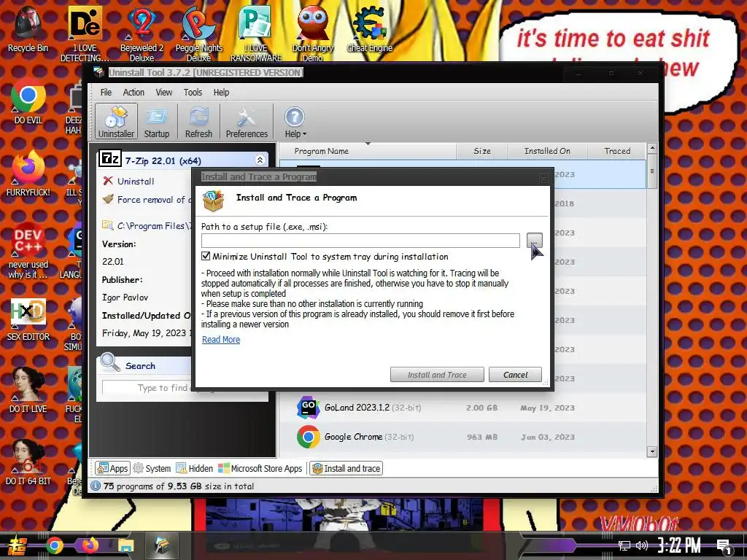
Task: Click the taskbar Start button
Action: coord(18,545)
